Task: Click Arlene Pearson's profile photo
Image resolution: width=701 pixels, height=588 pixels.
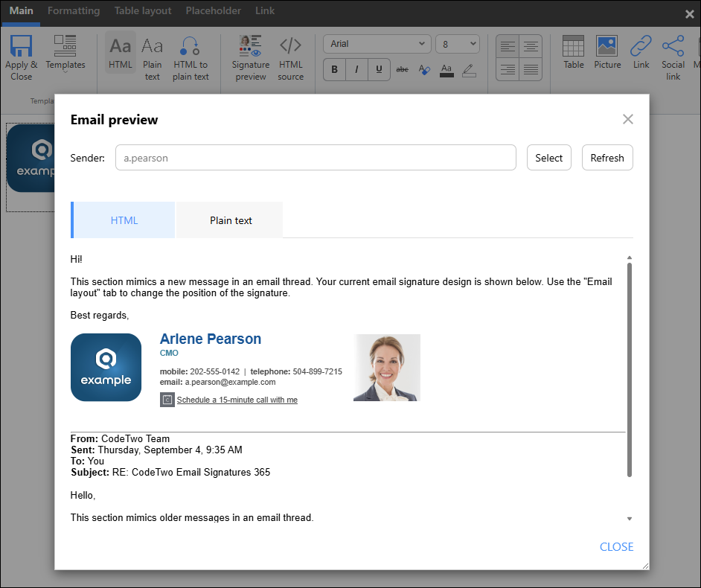Action: pos(387,368)
